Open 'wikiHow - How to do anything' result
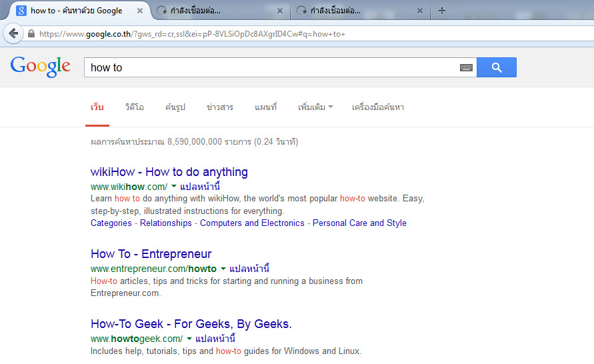Viewport: 594px width, 364px height. coord(169,172)
